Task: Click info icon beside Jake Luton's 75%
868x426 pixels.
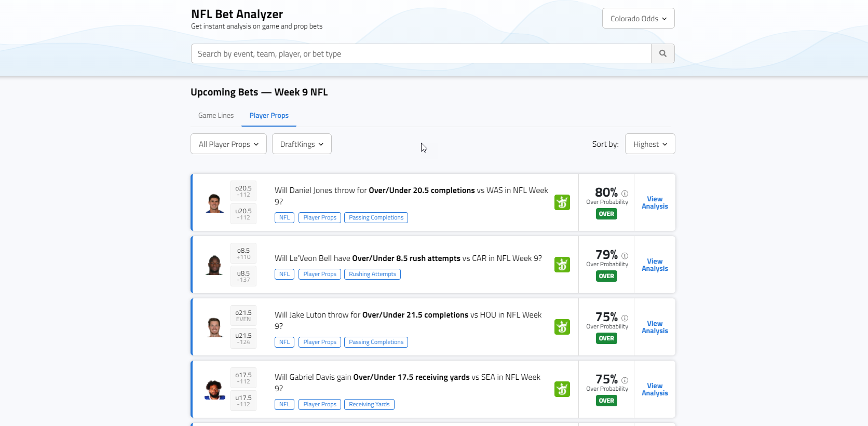Action: click(x=625, y=318)
